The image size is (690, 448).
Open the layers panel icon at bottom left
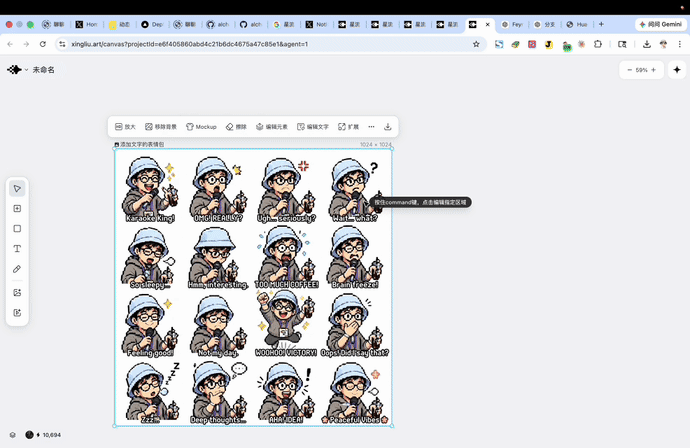tap(13, 435)
